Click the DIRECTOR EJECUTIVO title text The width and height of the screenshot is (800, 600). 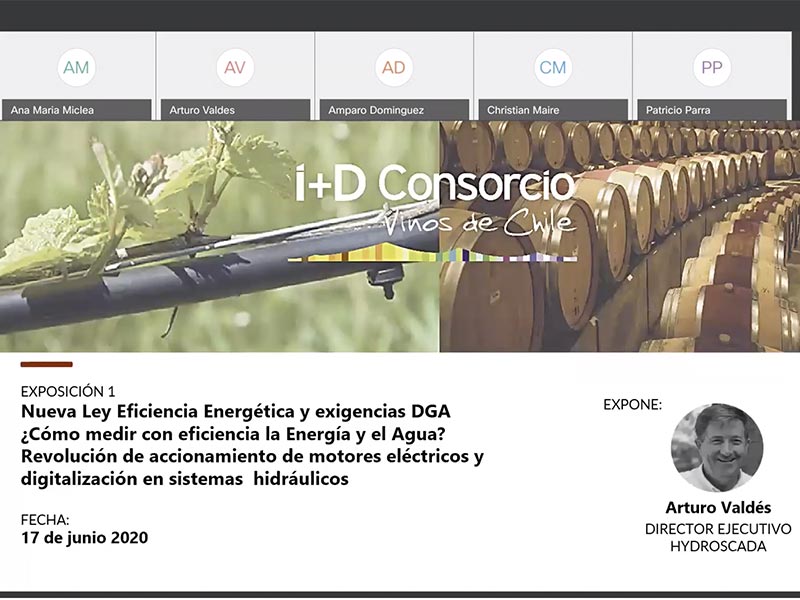coord(718,529)
